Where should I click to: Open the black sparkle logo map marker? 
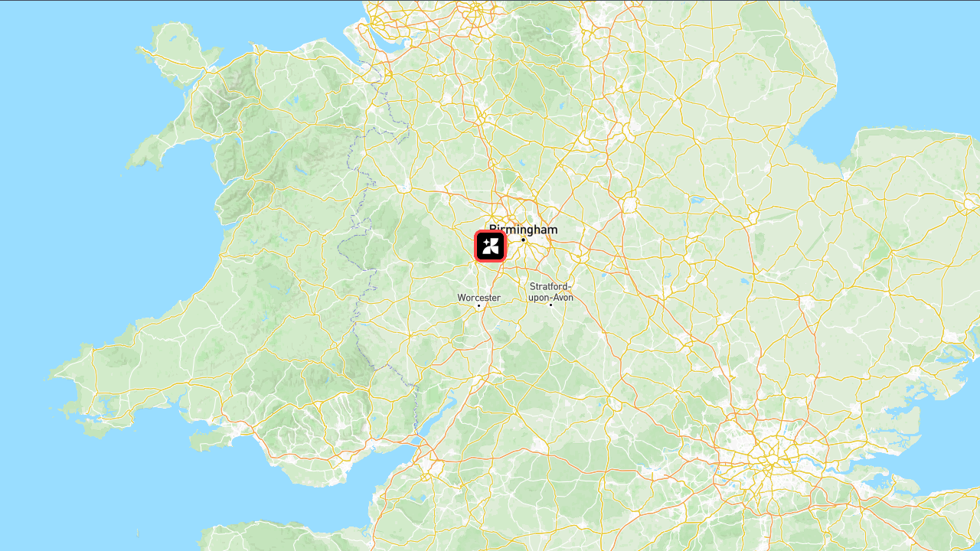(490, 246)
